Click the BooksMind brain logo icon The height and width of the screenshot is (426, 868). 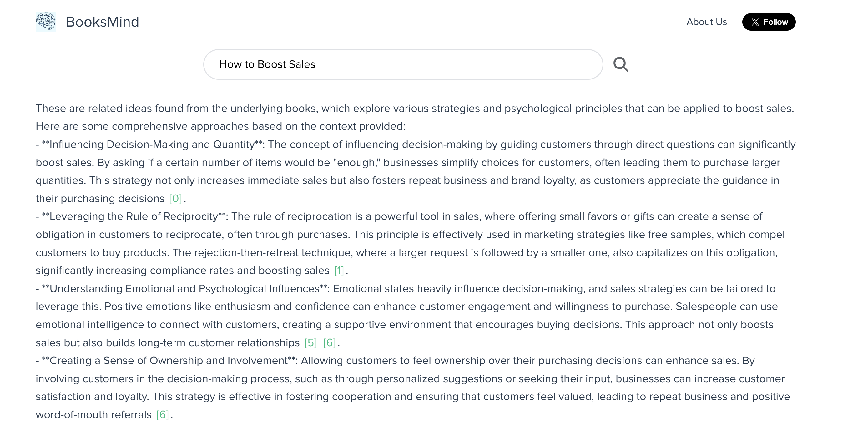click(x=45, y=22)
